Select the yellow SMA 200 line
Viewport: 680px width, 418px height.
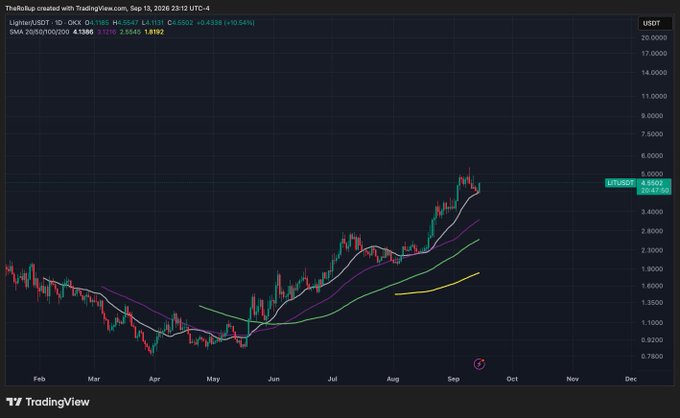click(x=438, y=289)
